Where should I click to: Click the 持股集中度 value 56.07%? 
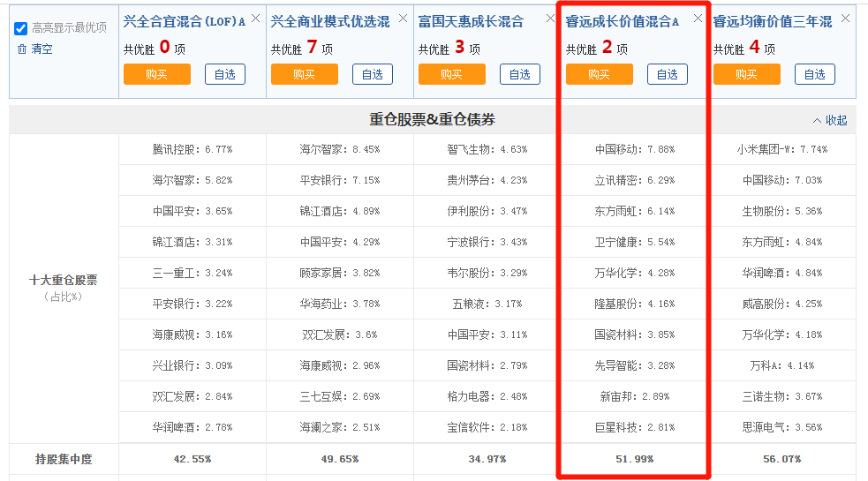pyautogui.click(x=782, y=460)
